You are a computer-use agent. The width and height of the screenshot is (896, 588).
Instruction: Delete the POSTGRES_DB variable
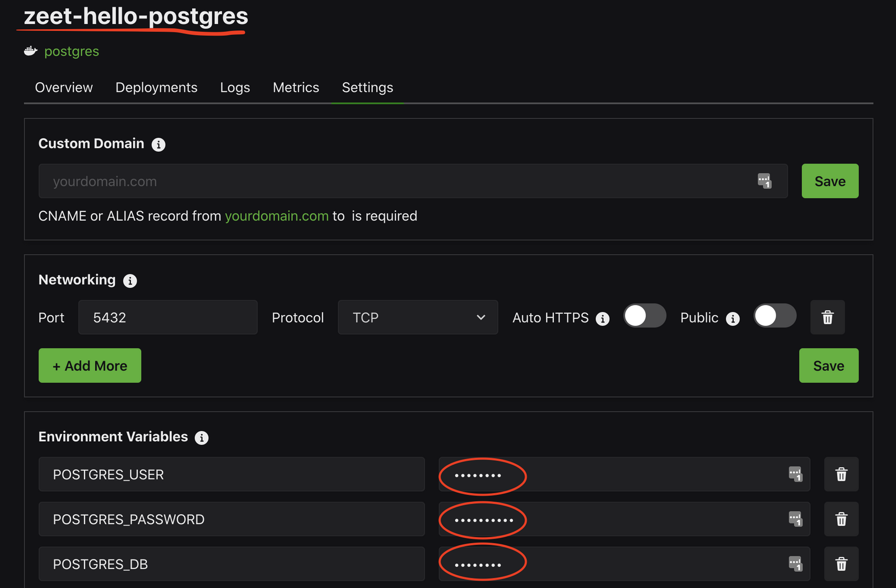pyautogui.click(x=841, y=564)
